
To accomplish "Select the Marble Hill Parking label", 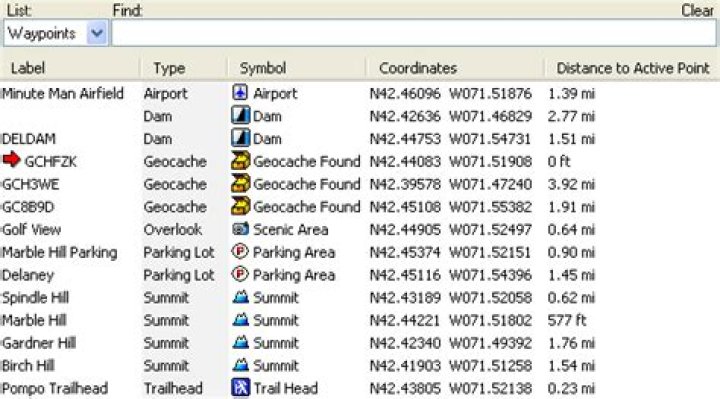I will coord(60,253).
